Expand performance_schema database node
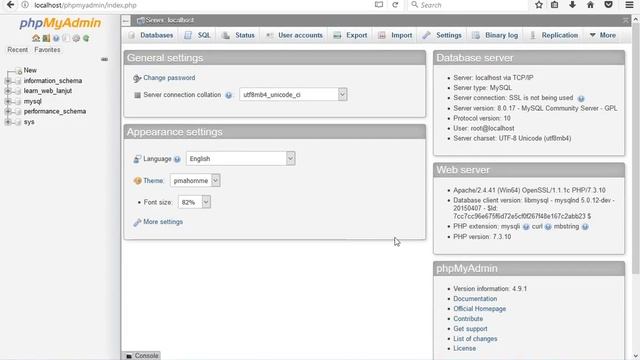The width and height of the screenshot is (640, 360). point(8,111)
